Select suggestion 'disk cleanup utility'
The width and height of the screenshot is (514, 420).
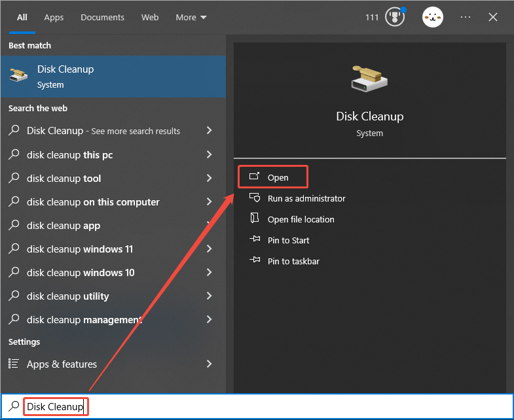pos(113,296)
